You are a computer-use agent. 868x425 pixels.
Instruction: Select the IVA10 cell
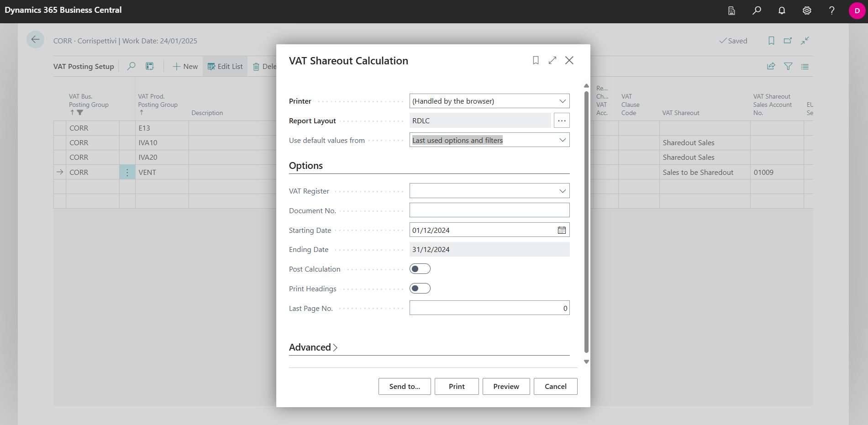tap(162, 143)
